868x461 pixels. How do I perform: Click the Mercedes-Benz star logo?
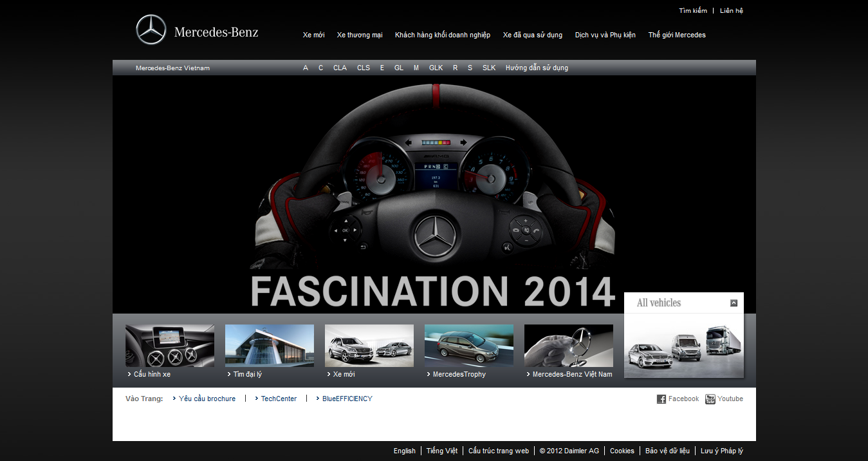[151, 30]
